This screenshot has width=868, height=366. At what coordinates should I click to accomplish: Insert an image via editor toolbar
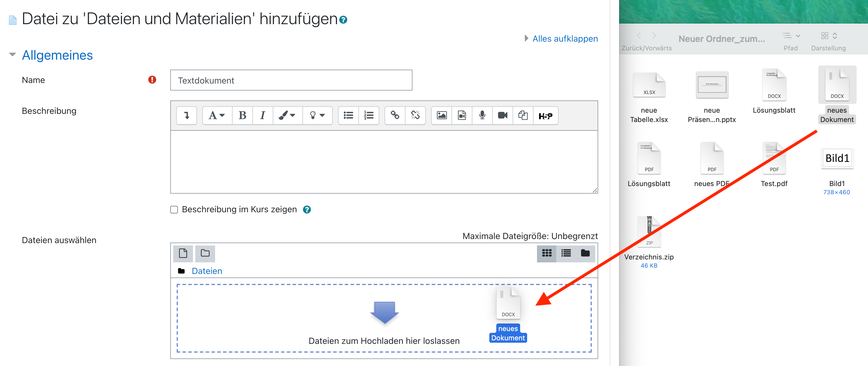pyautogui.click(x=441, y=116)
